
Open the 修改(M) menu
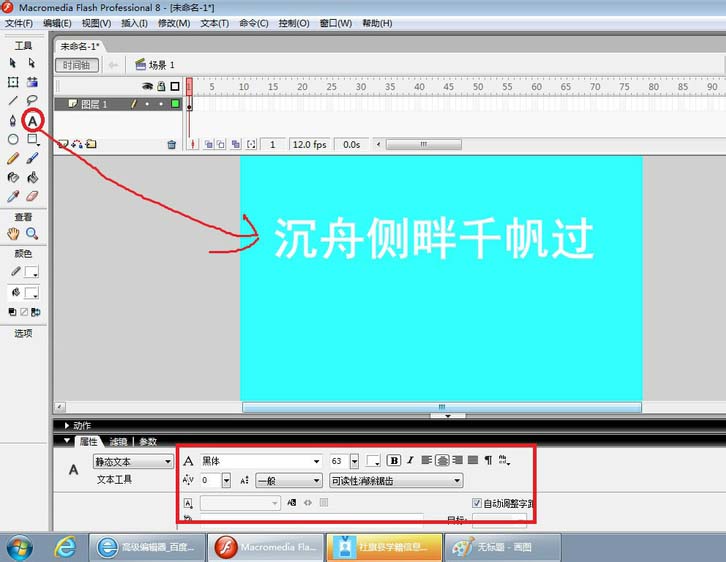[x=174, y=23]
